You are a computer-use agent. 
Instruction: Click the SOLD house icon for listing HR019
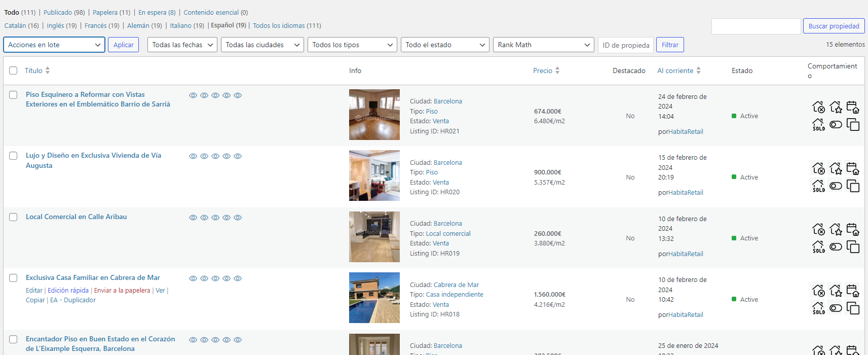click(818, 247)
